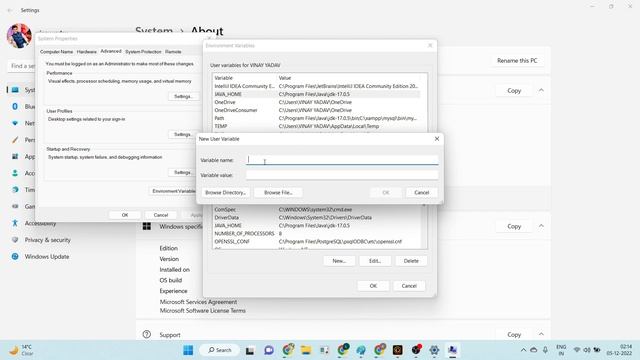Go back using the Settings back arrow
640x360 pixels.
pos(10,10)
